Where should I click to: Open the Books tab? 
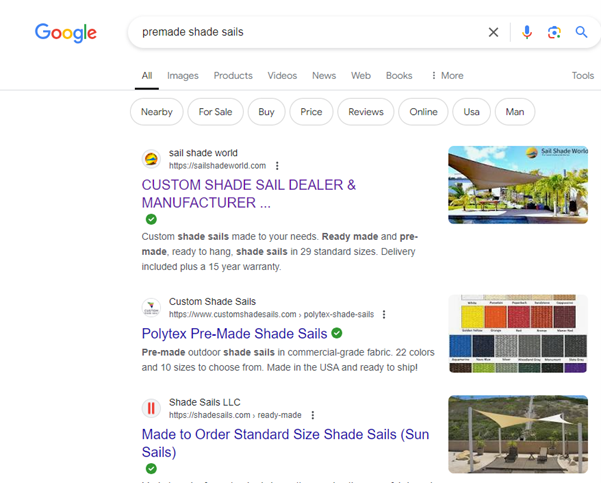click(399, 76)
